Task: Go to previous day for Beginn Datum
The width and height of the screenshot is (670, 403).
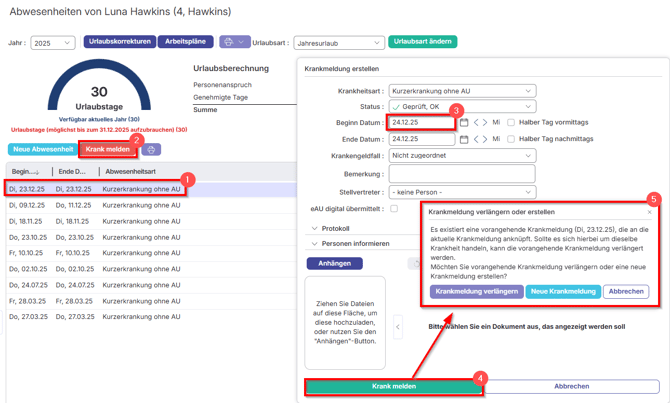Action: pyautogui.click(x=476, y=123)
